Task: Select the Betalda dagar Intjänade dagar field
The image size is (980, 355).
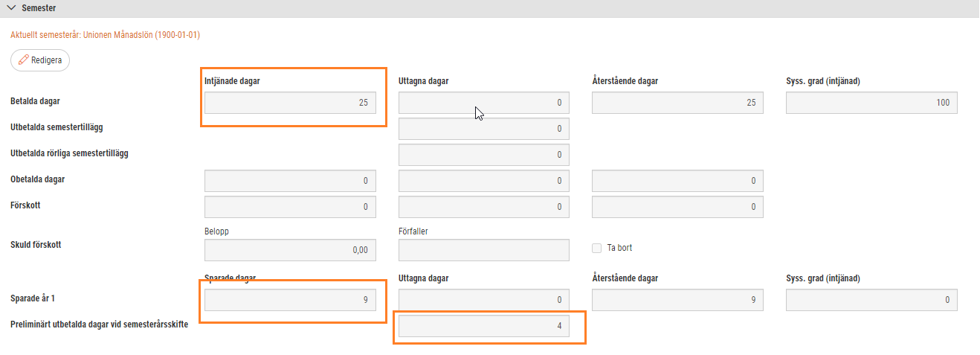Action: click(290, 103)
